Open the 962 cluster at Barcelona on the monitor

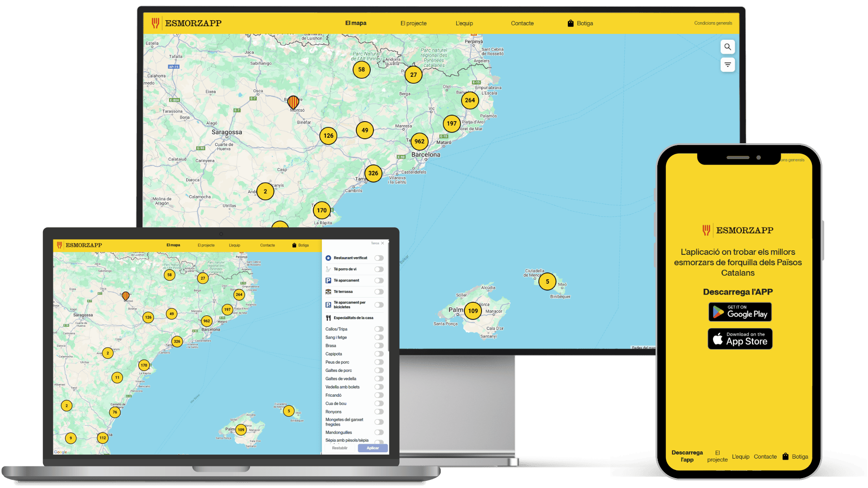pyautogui.click(x=420, y=141)
